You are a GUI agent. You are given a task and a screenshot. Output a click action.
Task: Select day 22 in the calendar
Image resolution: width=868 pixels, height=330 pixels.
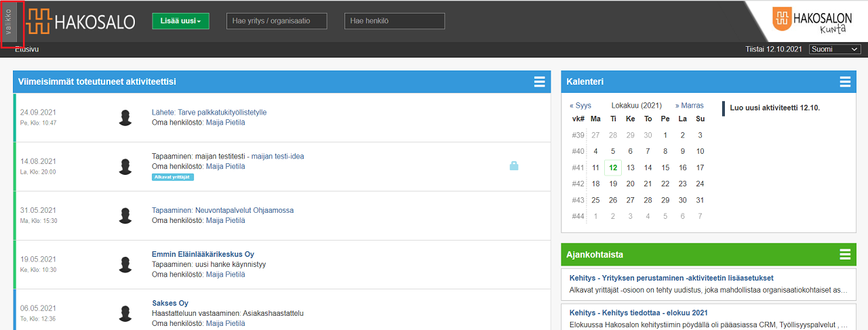click(665, 184)
